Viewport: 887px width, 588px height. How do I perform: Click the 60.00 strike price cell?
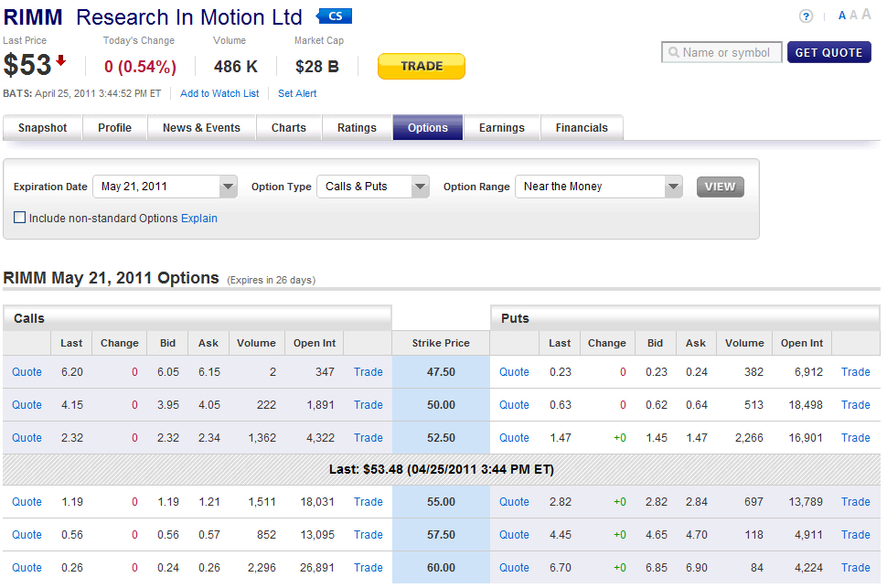tap(441, 567)
